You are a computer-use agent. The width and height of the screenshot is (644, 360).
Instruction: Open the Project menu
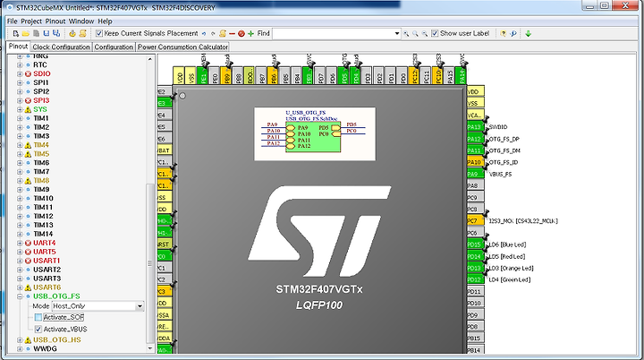coord(31,21)
